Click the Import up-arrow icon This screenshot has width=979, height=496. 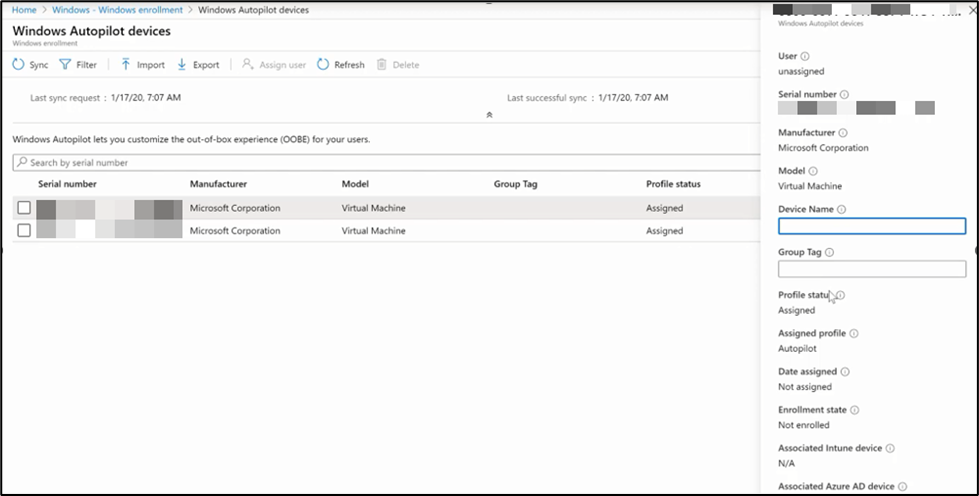[125, 64]
